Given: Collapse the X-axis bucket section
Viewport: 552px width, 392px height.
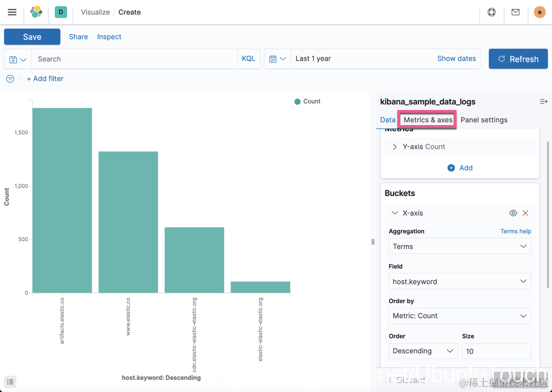Looking at the screenshot, I should tap(395, 213).
